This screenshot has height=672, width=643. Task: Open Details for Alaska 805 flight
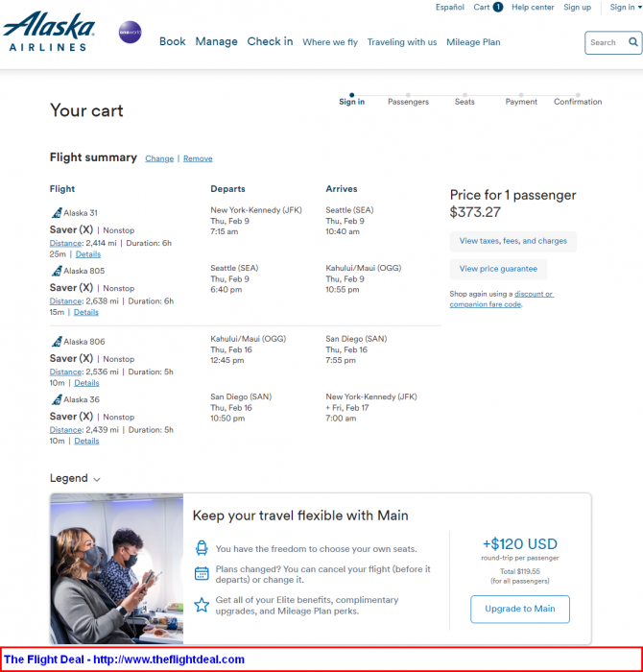tap(86, 312)
